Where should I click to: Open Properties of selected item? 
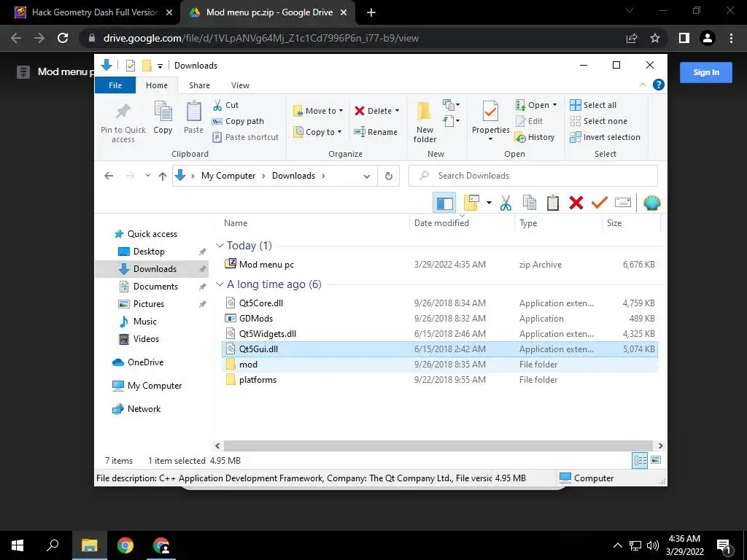pyautogui.click(x=491, y=121)
